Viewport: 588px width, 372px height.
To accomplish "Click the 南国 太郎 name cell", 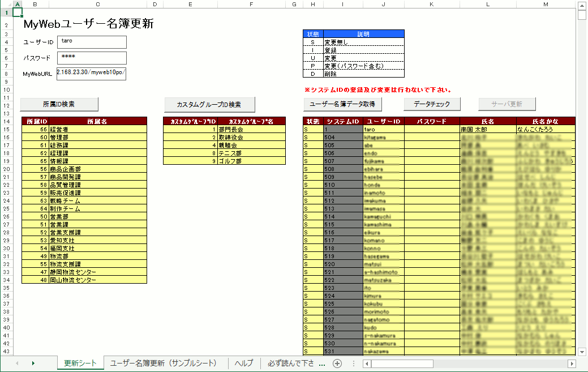I will pos(488,129).
